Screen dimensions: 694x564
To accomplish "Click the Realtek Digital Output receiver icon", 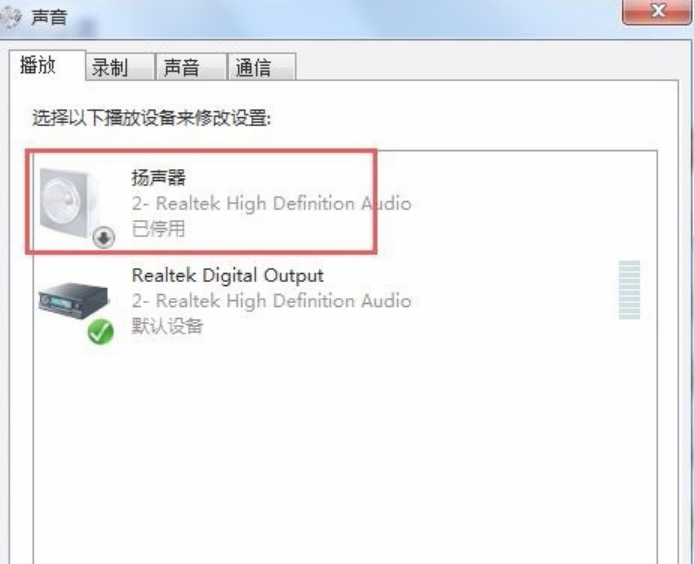I will (73, 300).
